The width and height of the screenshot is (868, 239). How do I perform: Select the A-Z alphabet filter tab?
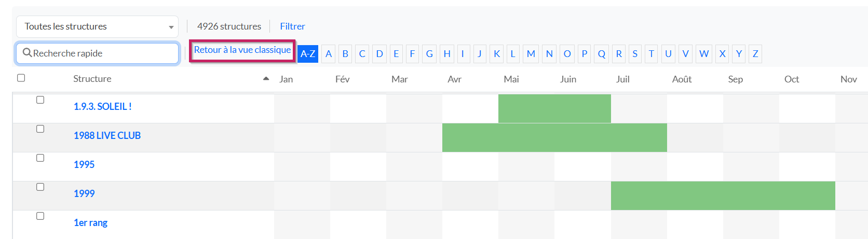coord(308,53)
